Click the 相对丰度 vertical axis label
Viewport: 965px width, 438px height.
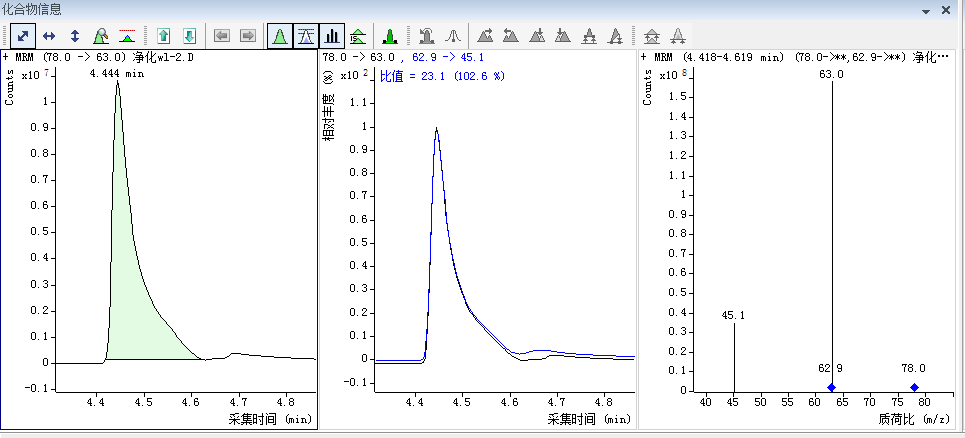coord(329,117)
